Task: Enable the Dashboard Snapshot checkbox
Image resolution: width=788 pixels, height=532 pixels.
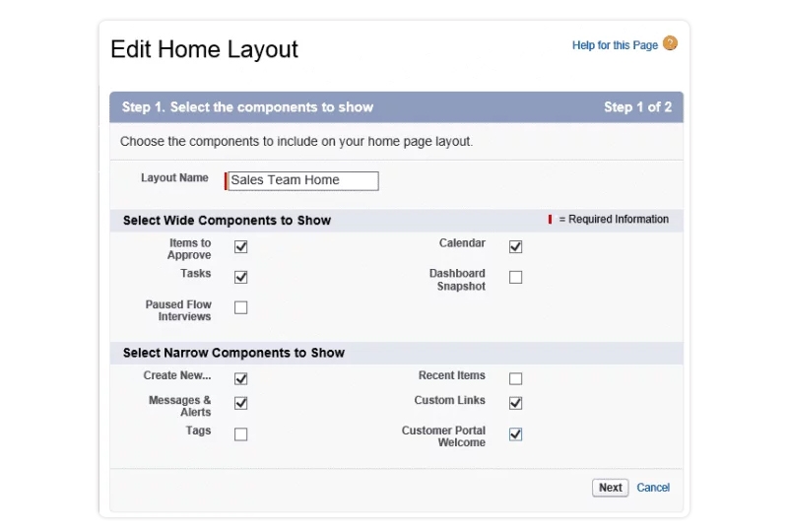Action: tap(515, 277)
